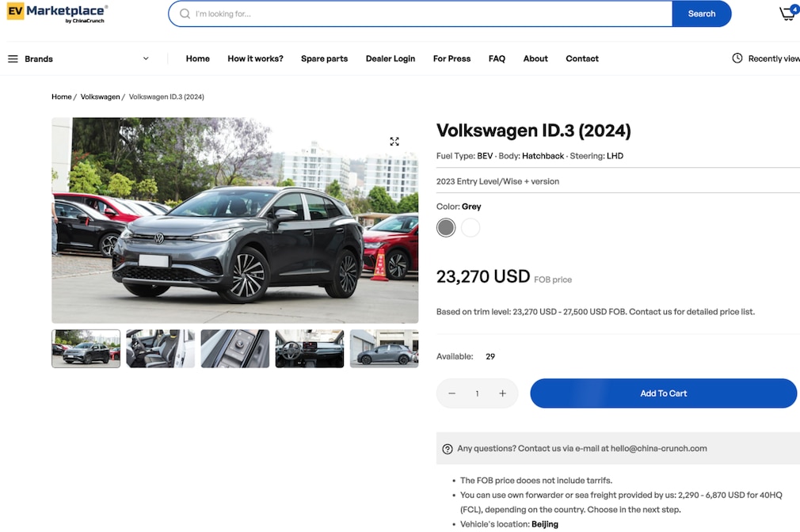
Task: Select first thumbnail of grey car front
Action: click(x=86, y=348)
